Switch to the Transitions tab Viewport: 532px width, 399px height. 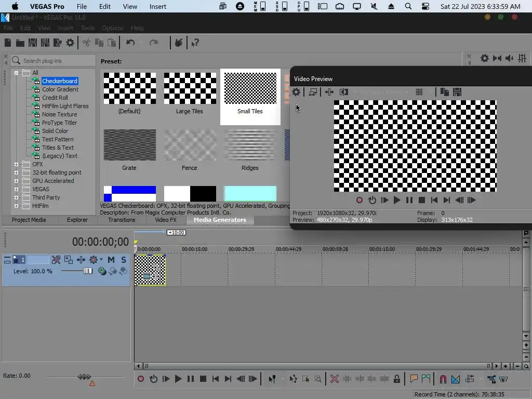click(x=122, y=220)
